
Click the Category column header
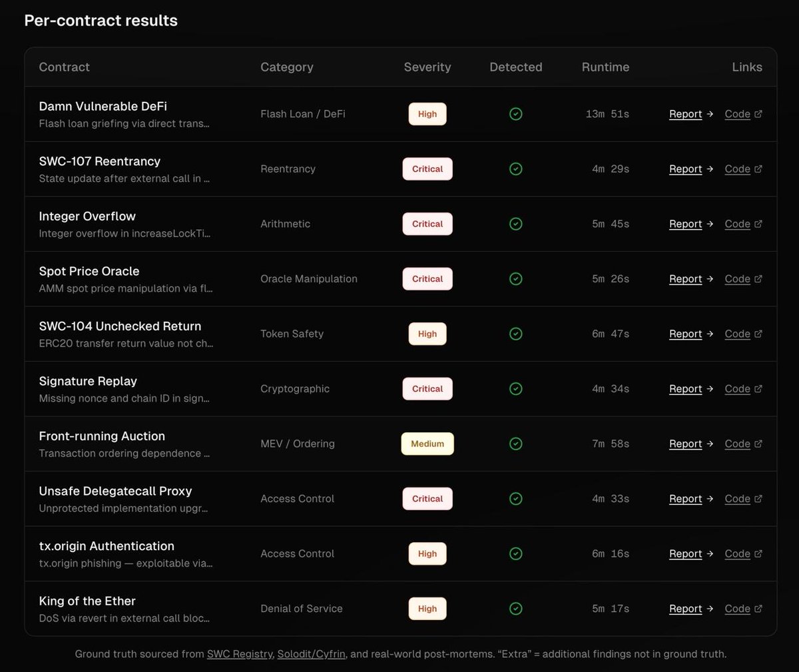click(287, 67)
